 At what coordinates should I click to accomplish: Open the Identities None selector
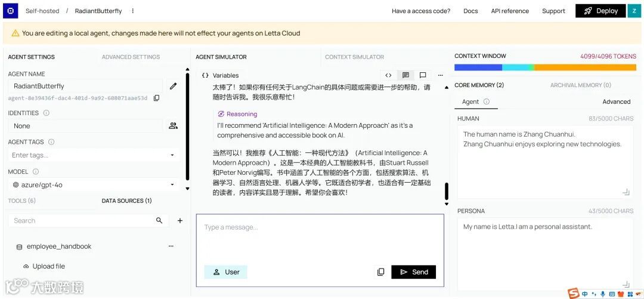pyautogui.click(x=85, y=126)
